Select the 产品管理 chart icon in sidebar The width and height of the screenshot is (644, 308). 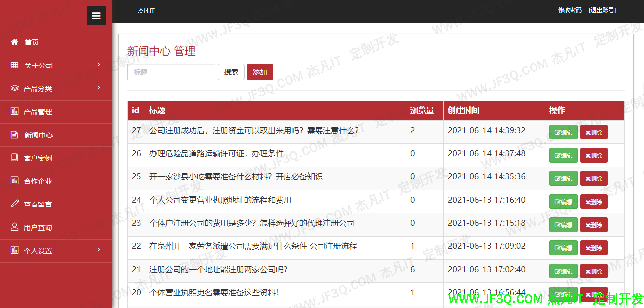15,112
